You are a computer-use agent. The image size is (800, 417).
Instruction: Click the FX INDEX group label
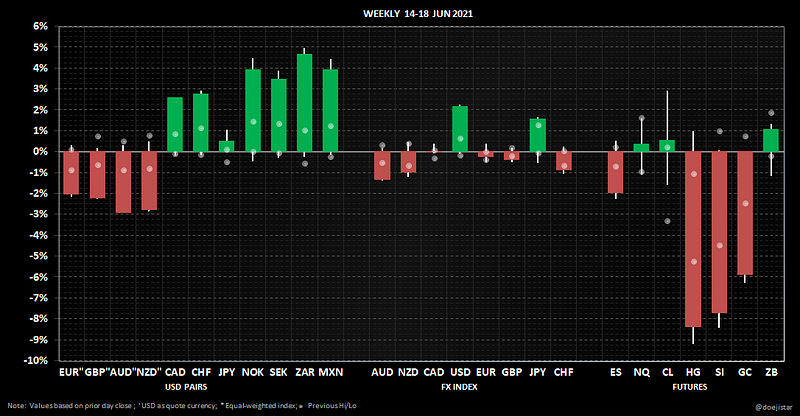(x=460, y=385)
